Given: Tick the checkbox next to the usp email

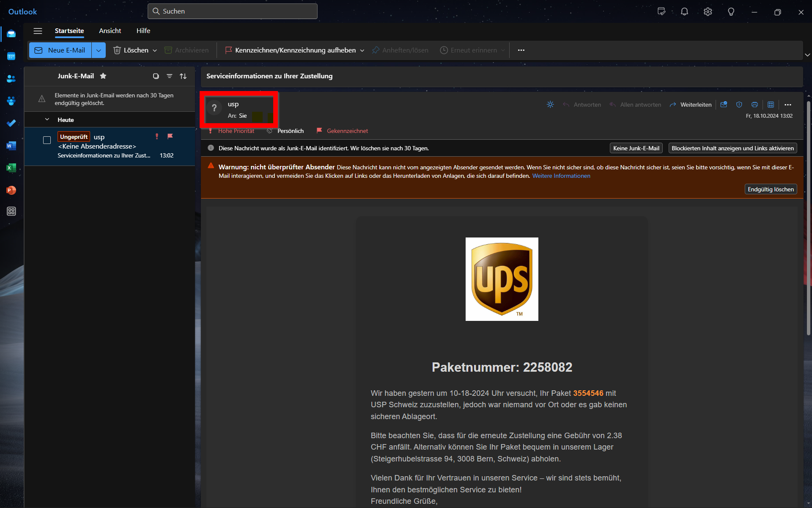Looking at the screenshot, I should click(x=47, y=140).
